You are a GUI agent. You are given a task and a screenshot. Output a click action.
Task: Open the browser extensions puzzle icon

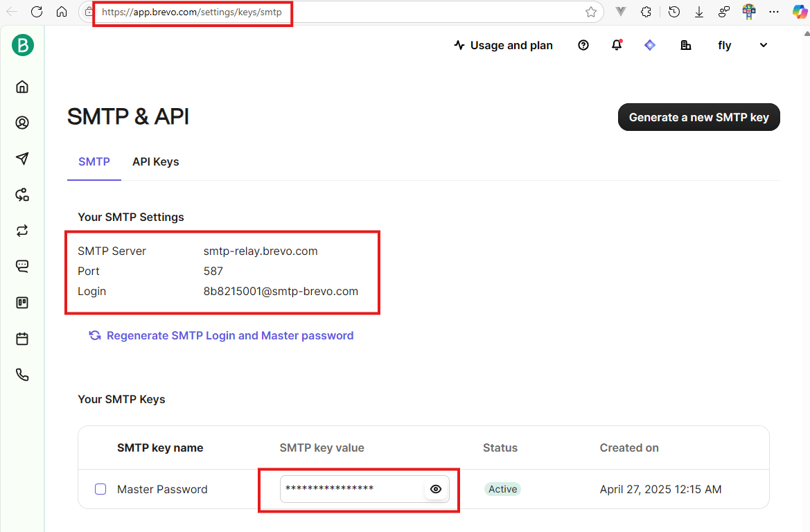[646, 12]
